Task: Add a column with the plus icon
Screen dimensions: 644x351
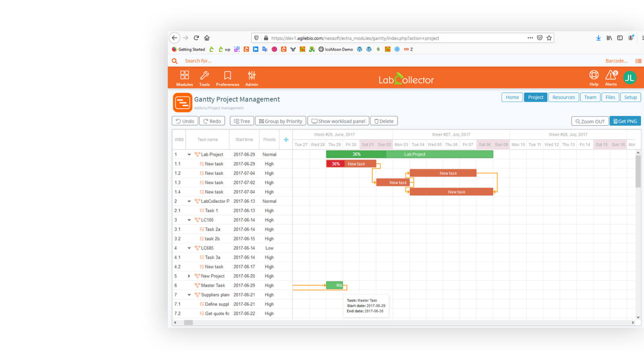Action: (286, 140)
